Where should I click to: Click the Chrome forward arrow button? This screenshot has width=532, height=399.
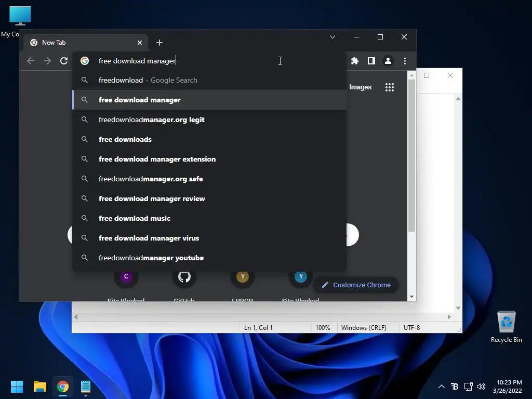(x=47, y=61)
